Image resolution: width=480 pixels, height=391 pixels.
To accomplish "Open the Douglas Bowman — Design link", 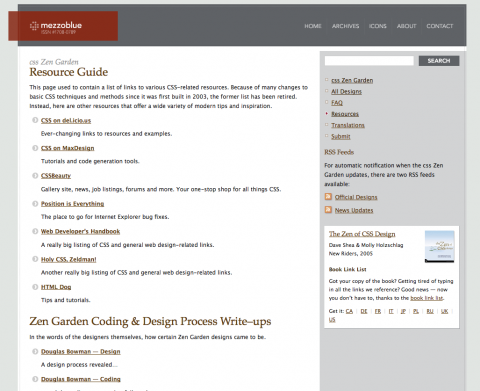I will coord(81,351).
